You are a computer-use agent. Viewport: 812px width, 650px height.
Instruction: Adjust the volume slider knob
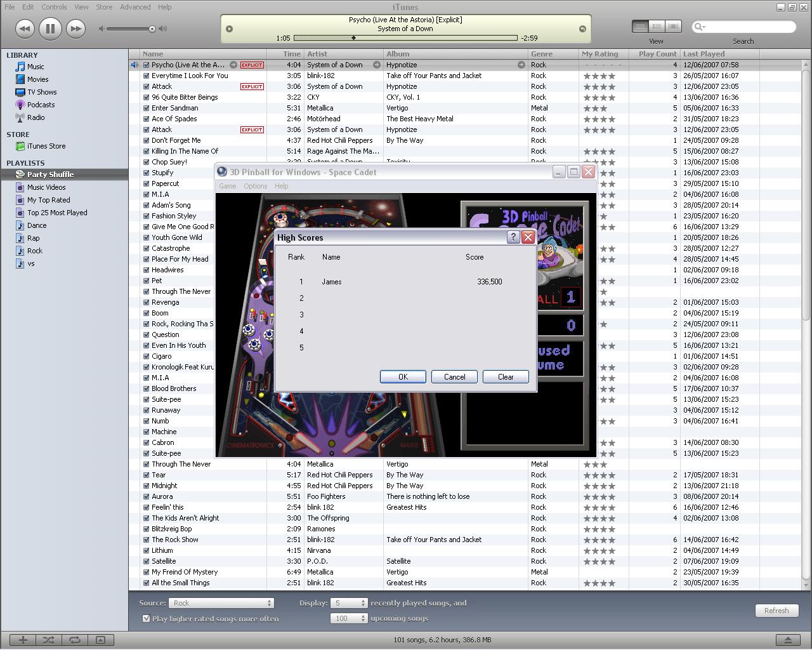(152, 29)
